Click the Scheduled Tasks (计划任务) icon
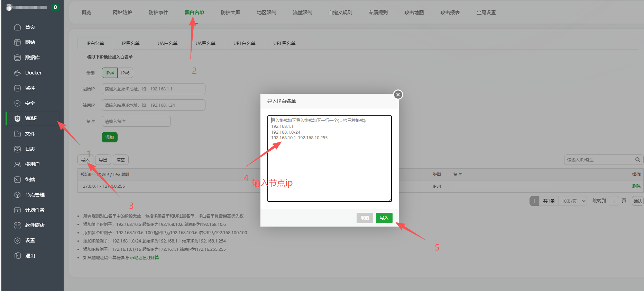 pyautogui.click(x=17, y=210)
